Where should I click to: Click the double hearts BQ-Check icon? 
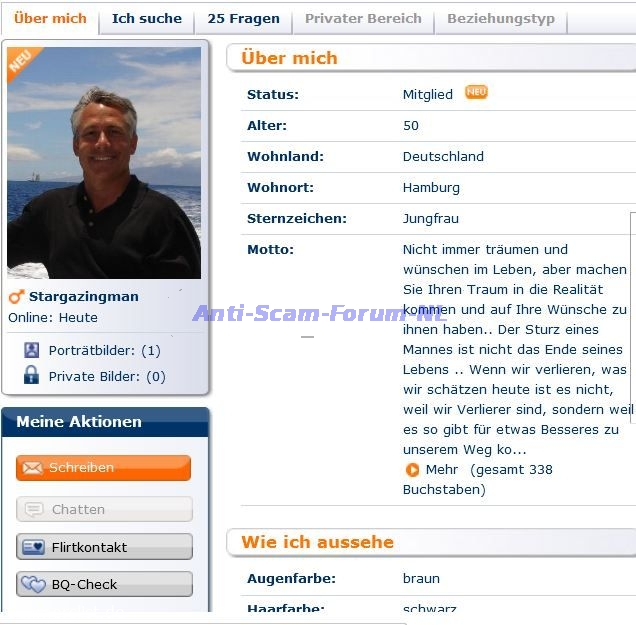34,584
